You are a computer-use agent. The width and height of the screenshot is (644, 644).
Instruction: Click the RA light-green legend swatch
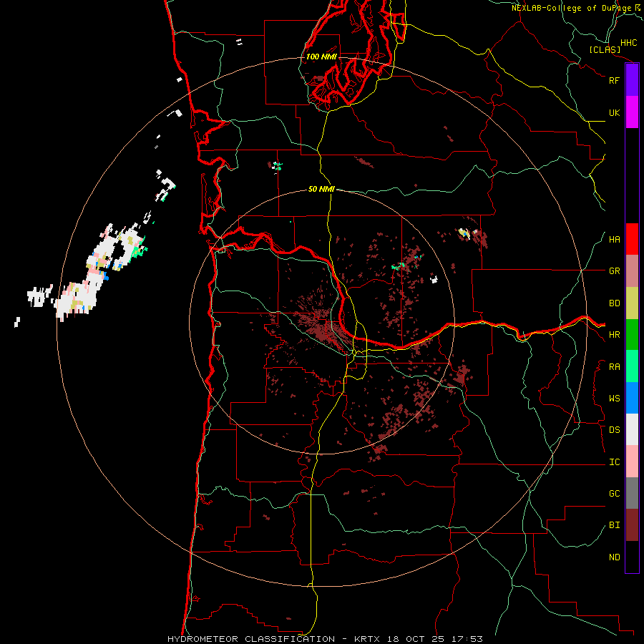pos(632,366)
